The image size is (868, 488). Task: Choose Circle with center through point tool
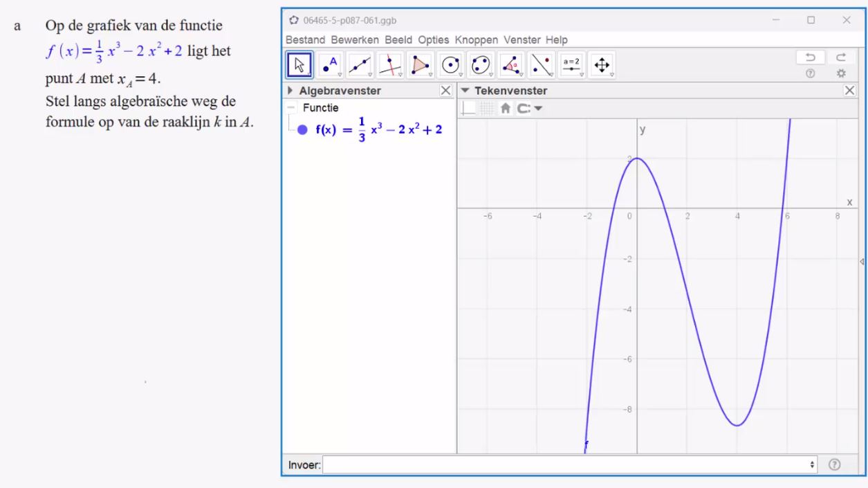click(450, 65)
